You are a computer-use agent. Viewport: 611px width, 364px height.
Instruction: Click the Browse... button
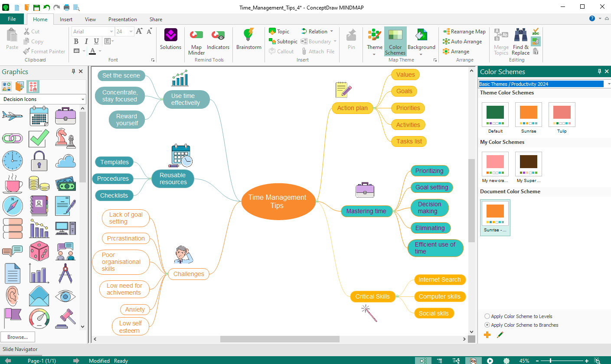tap(18, 337)
